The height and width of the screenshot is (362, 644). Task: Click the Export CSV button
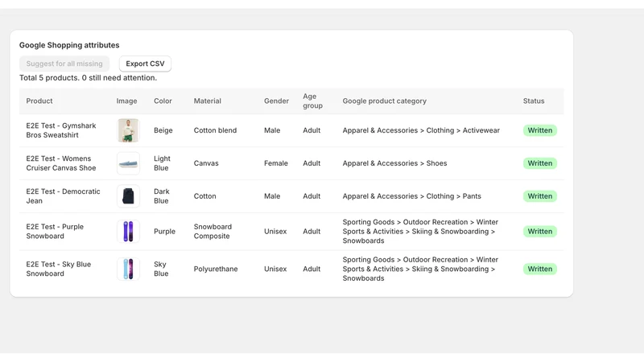[145, 64]
